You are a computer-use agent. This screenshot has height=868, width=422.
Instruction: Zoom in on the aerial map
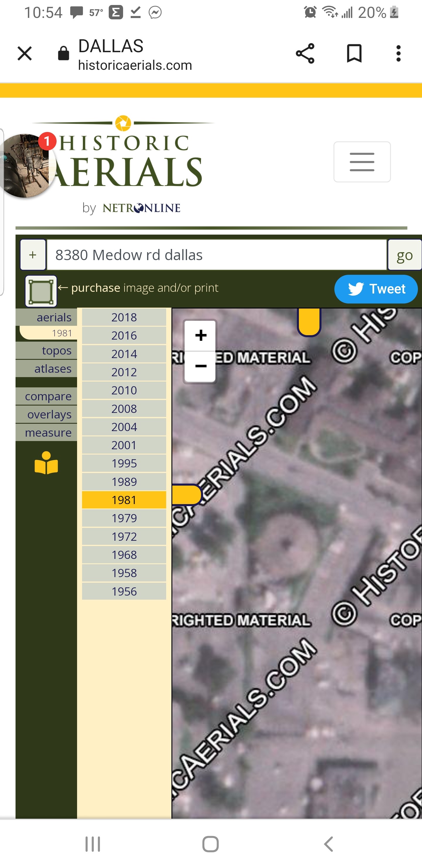(201, 335)
